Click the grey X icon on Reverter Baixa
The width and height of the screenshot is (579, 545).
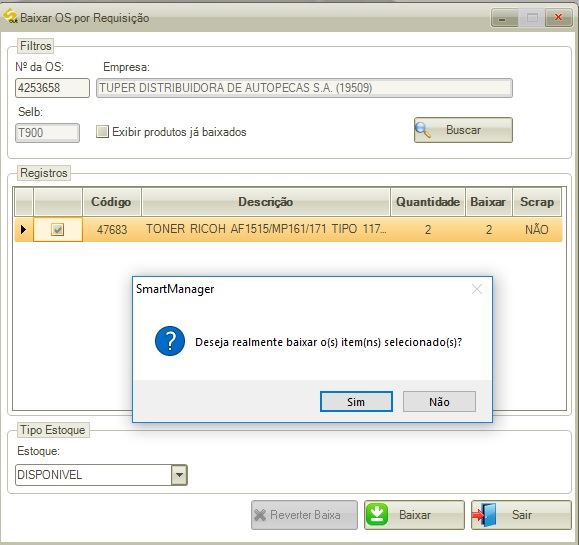(x=260, y=515)
